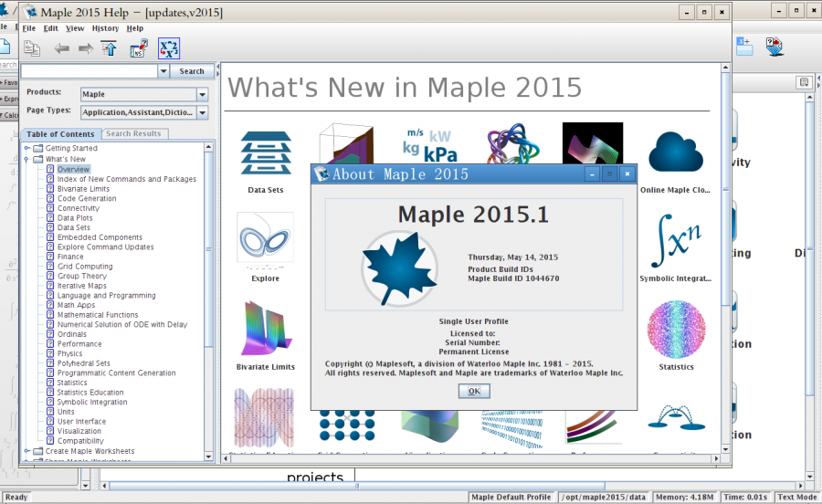Click the content pane horizontal scrollbar
The height and width of the screenshot is (504, 822).
click(470, 458)
